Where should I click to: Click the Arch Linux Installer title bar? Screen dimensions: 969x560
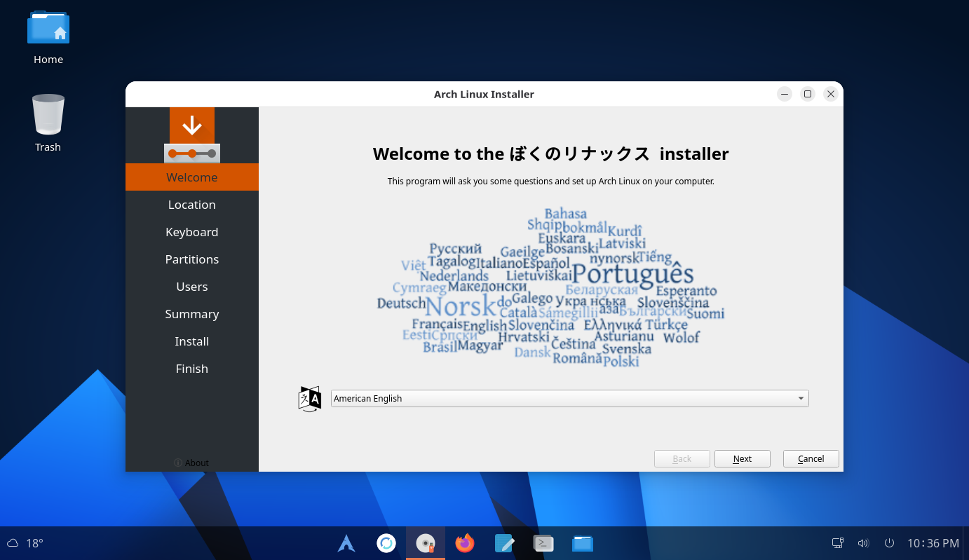pyautogui.click(x=484, y=94)
